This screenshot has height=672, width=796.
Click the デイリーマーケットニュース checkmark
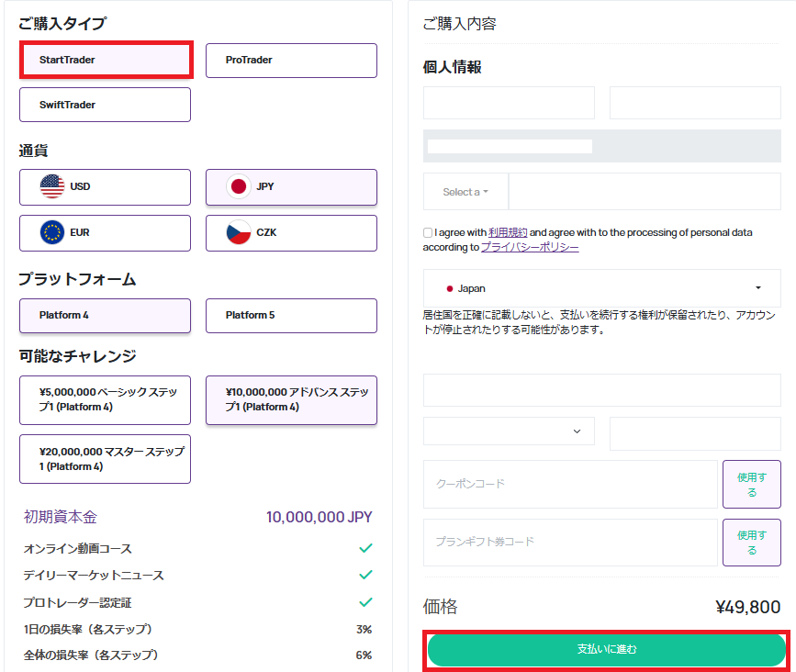click(365, 575)
